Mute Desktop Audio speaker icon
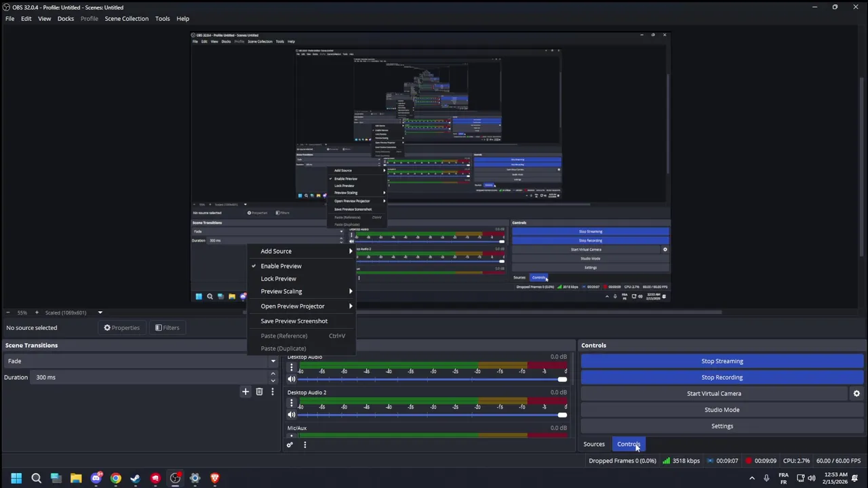868x488 pixels. tap(292, 379)
